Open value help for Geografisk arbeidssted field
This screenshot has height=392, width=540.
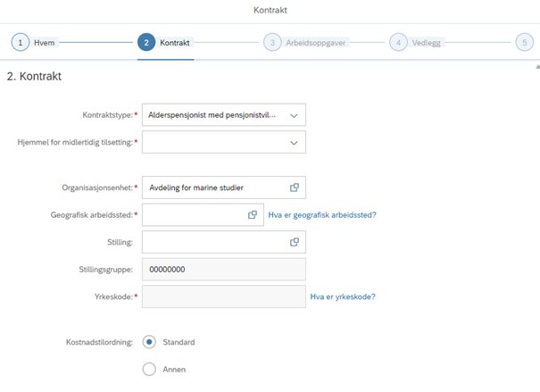pos(253,215)
